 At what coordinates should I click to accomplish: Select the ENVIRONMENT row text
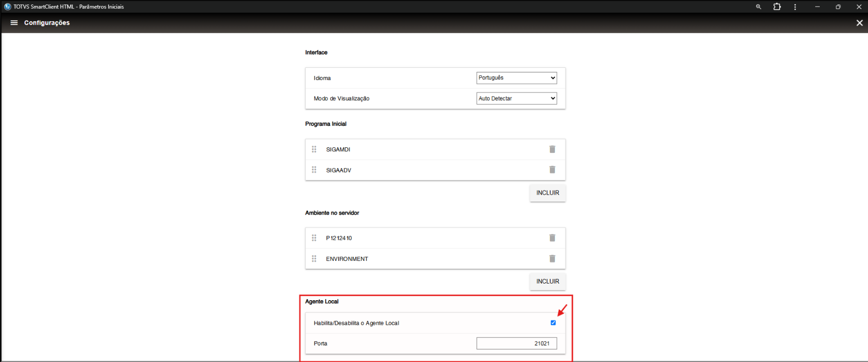[x=347, y=259]
